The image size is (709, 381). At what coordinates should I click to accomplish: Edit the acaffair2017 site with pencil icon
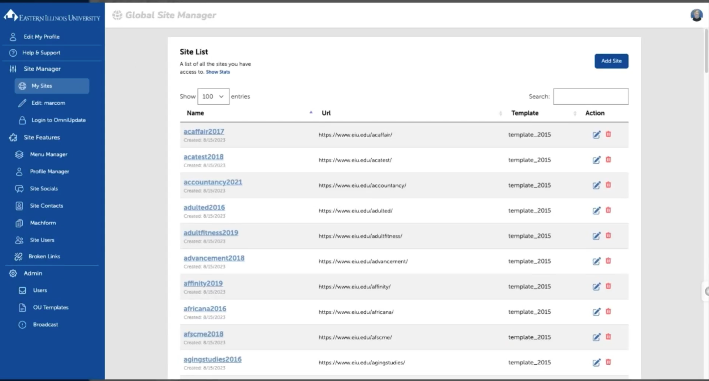tap(596, 135)
